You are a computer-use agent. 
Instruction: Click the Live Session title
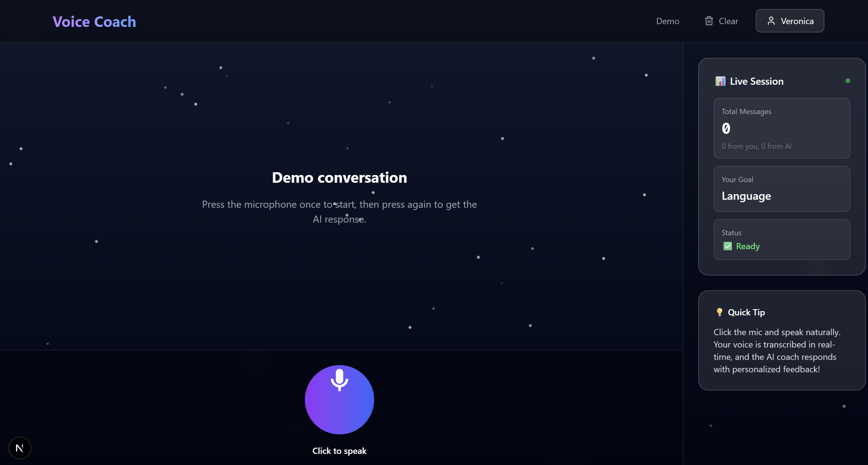(756, 81)
